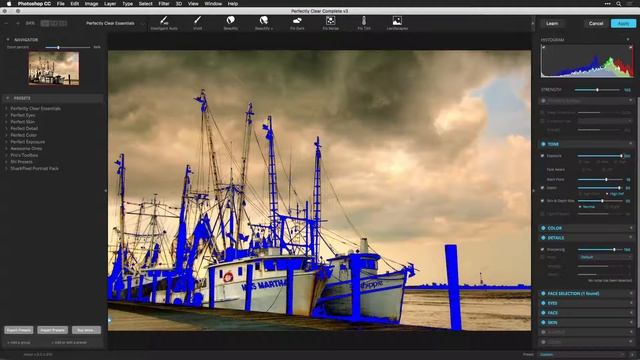640x360 pixels.
Task: Collapse the Presets panel
Action: click(7, 98)
